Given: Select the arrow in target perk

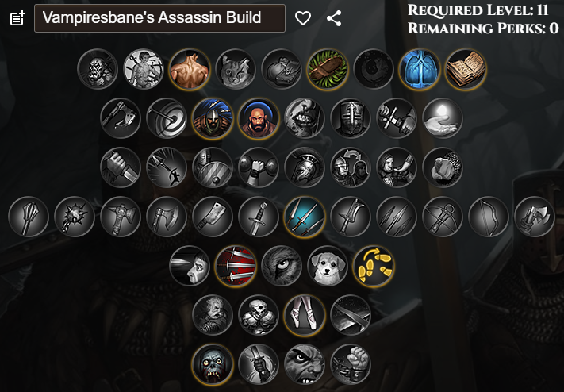Looking at the screenshot, I should coord(167,118).
